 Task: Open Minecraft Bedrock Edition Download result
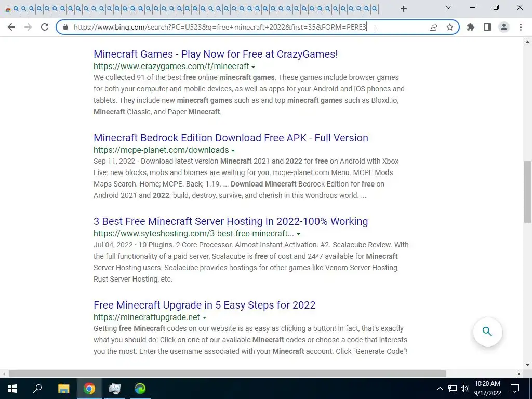tap(231, 138)
